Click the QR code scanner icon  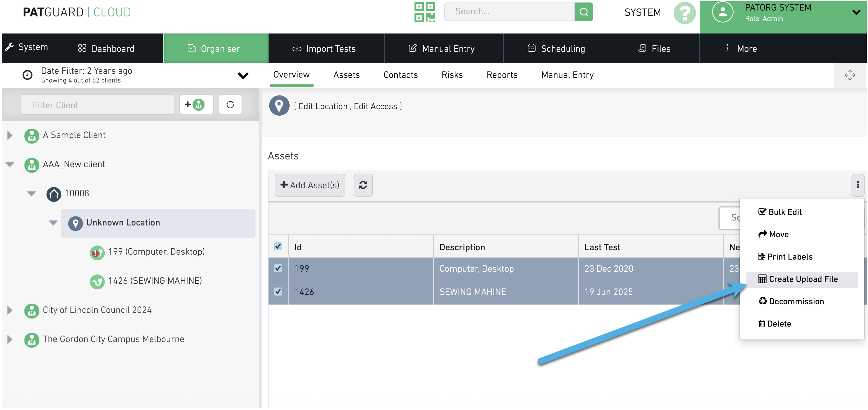pyautogui.click(x=424, y=12)
